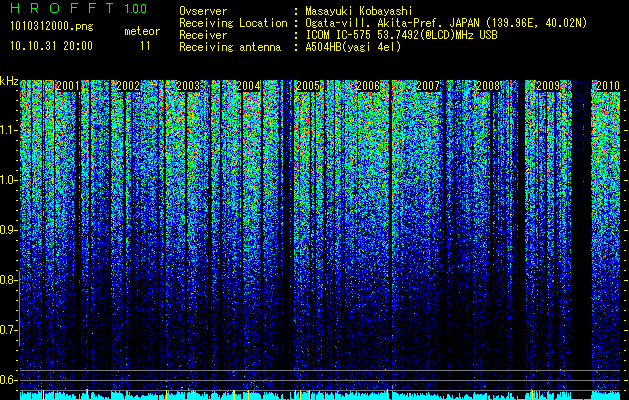Click the ICOM IC-575 receiver text

click(x=401, y=35)
